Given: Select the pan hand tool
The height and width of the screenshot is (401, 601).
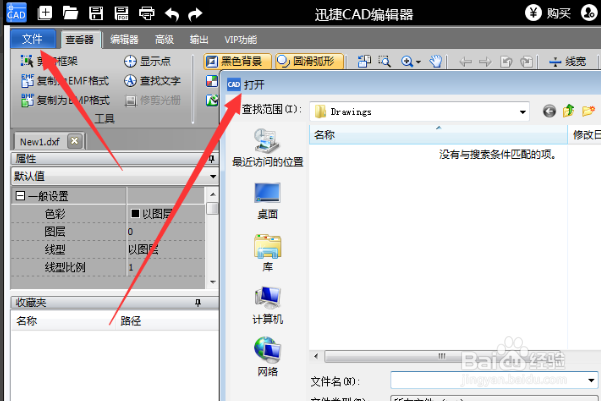Looking at the screenshot, I should [x=435, y=61].
